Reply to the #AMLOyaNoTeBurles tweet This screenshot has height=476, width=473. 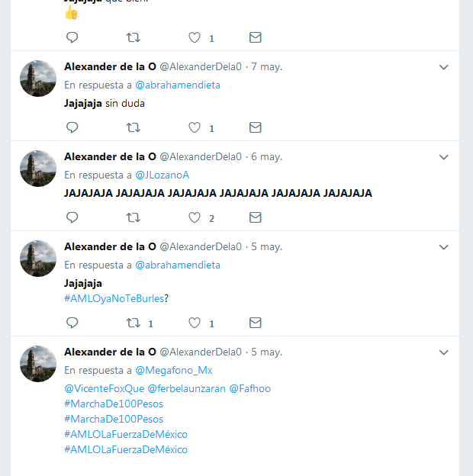coord(72,323)
